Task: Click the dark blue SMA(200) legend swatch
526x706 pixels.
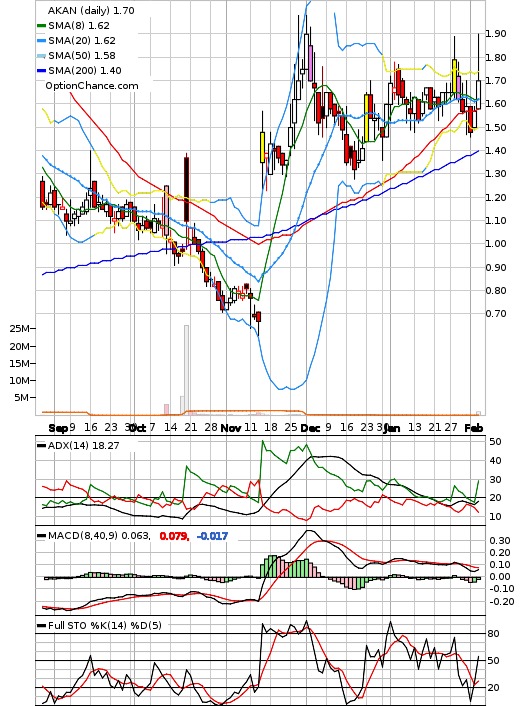Action: [x=41, y=71]
